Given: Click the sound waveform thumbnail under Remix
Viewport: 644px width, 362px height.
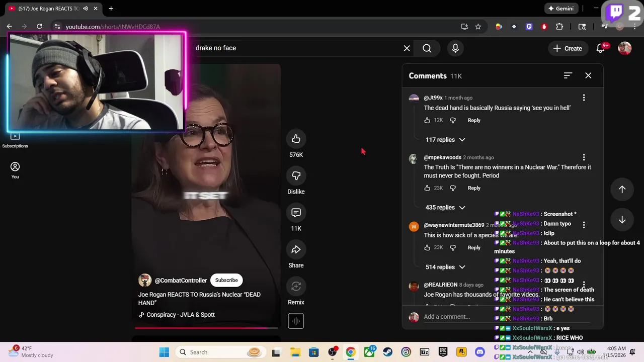Looking at the screenshot, I should [296, 321].
